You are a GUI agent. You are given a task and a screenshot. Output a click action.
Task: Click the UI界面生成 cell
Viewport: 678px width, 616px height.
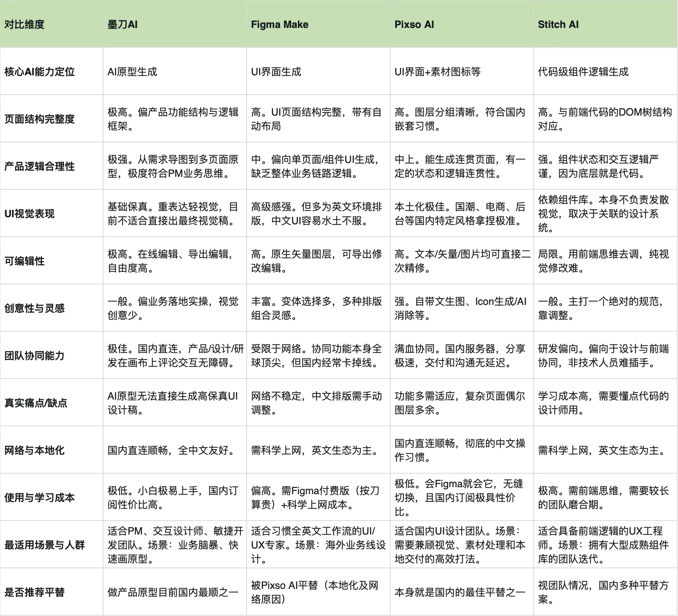tap(318, 71)
